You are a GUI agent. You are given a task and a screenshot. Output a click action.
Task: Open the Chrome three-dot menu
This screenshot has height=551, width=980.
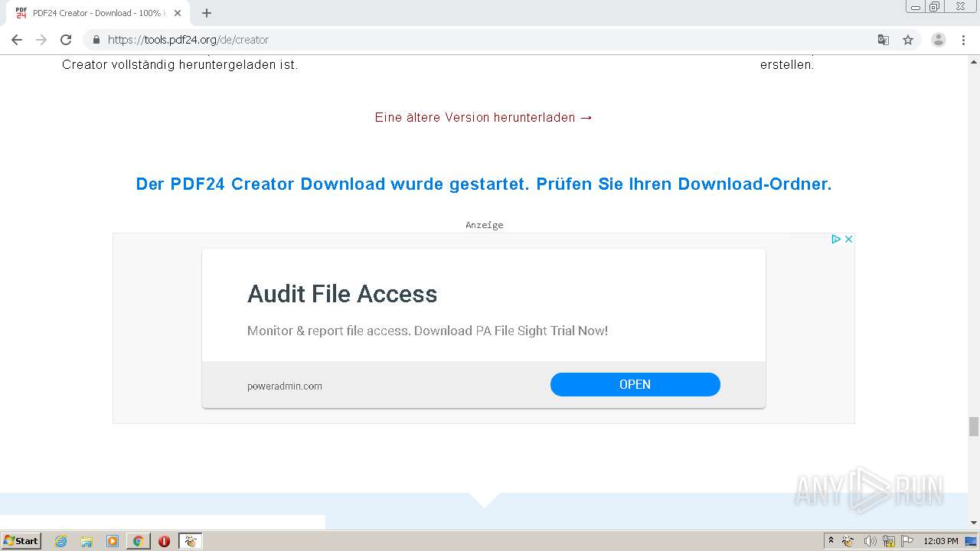[963, 40]
